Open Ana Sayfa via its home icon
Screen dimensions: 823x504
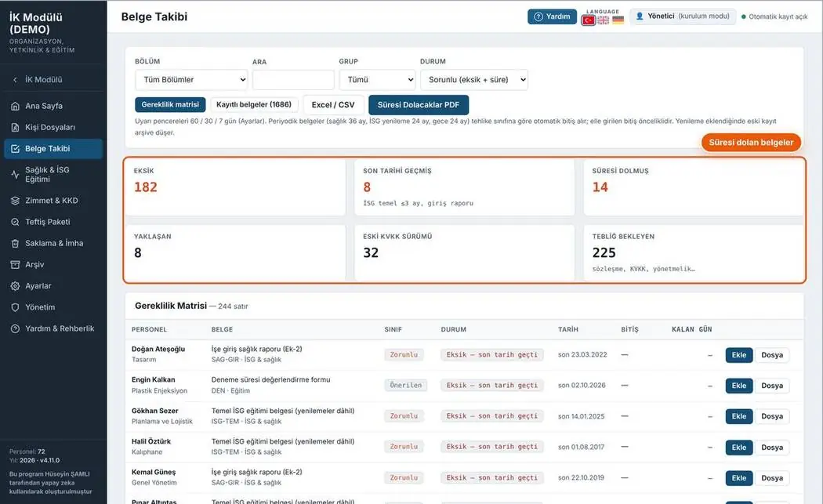[15, 106]
